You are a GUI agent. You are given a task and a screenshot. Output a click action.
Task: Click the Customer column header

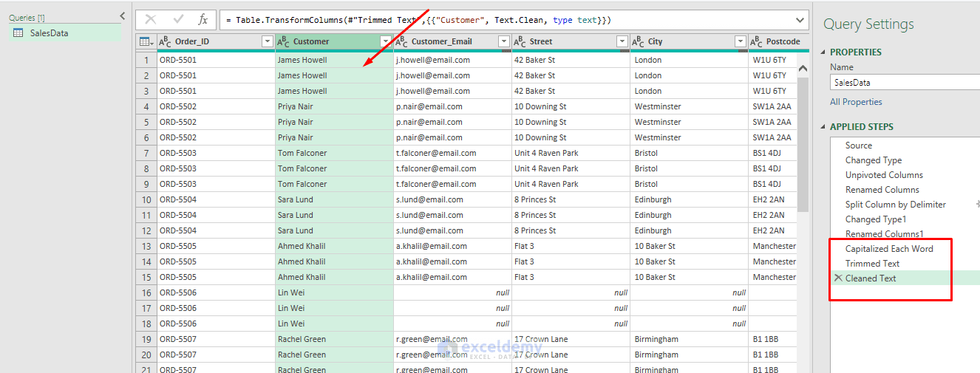(334, 41)
